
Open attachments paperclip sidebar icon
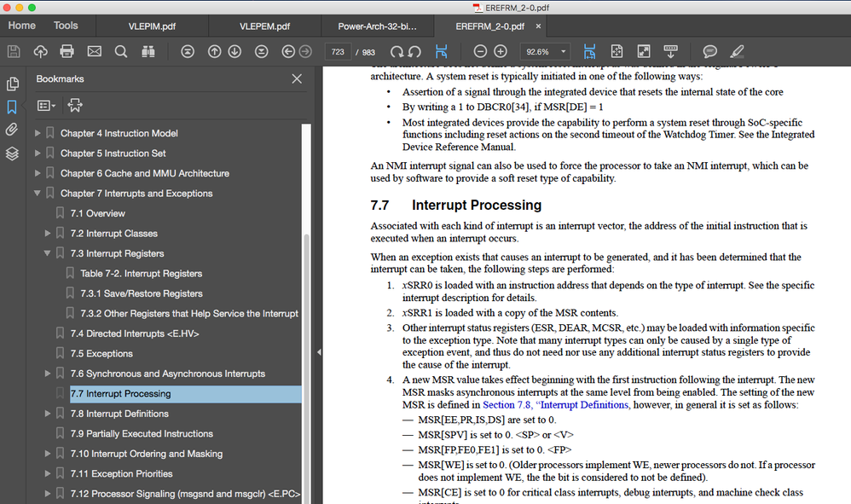(12, 130)
